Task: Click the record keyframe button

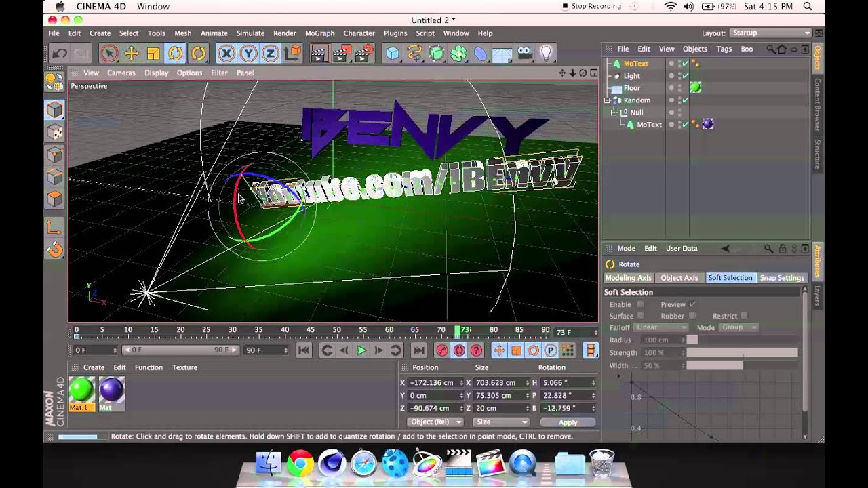Action: pos(442,350)
